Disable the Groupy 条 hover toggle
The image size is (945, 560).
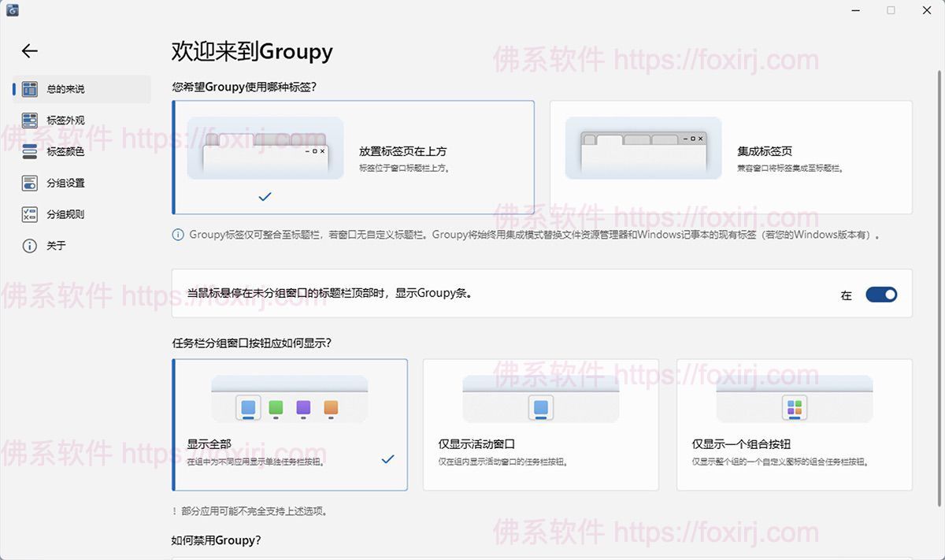point(881,293)
